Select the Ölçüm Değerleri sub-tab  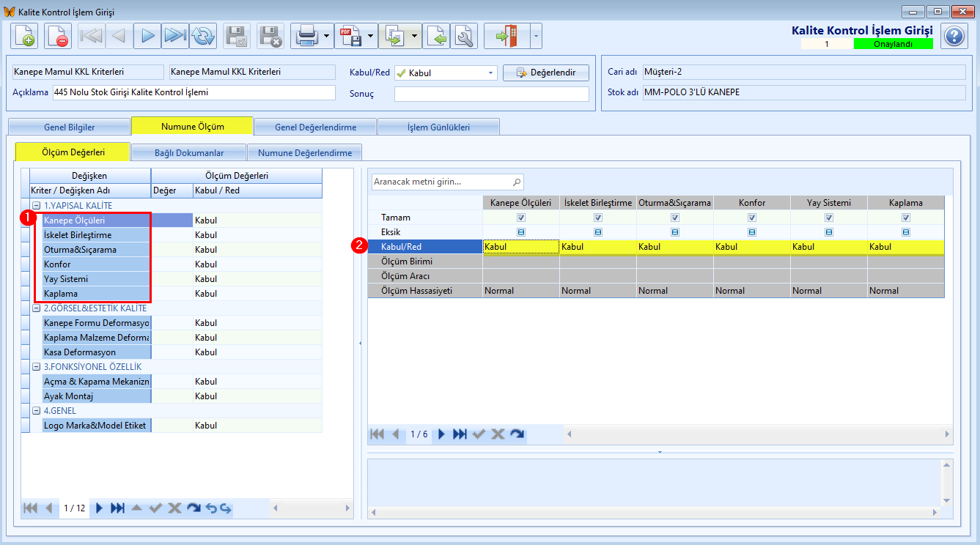pos(73,152)
